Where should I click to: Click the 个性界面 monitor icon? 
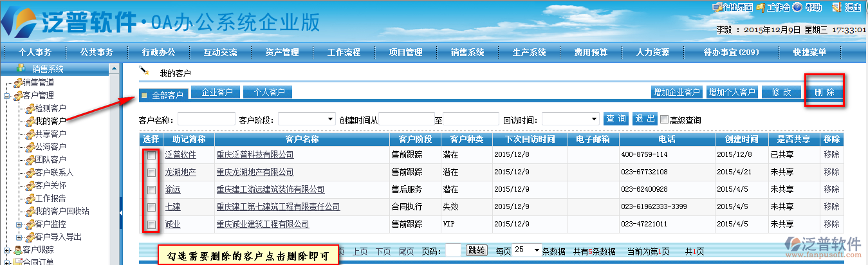click(x=717, y=7)
